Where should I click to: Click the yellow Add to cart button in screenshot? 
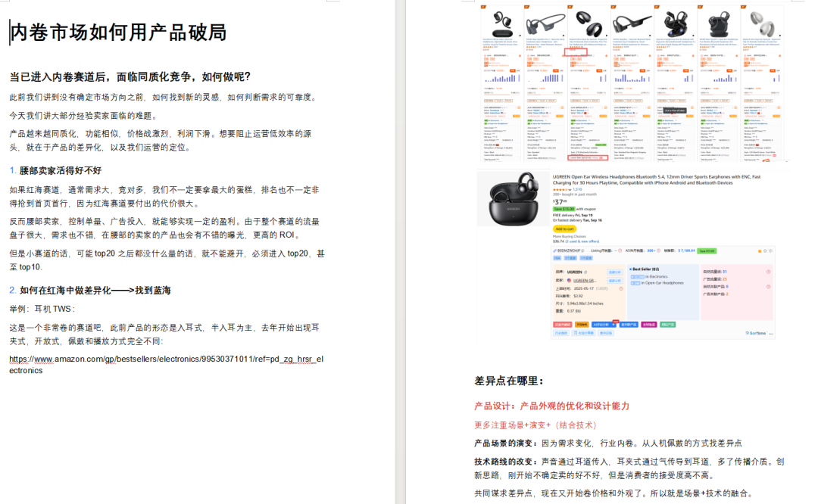pyautogui.click(x=564, y=229)
